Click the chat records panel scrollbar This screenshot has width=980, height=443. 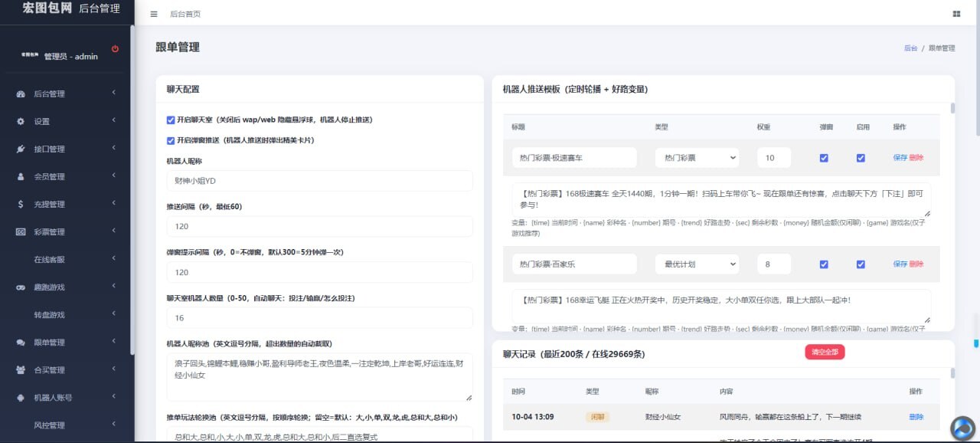click(952, 372)
